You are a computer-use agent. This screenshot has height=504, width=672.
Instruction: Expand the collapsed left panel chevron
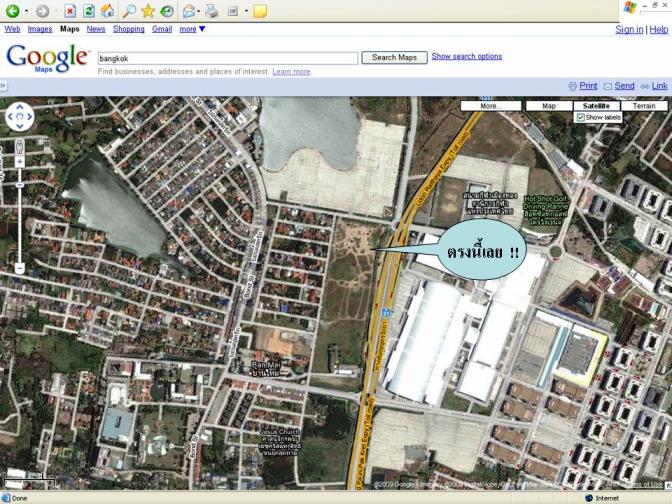point(4,86)
